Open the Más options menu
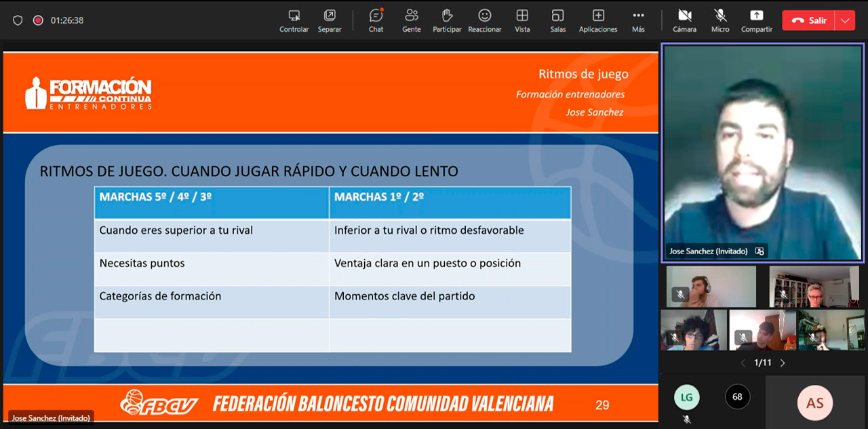Image resolution: width=868 pixels, height=429 pixels. coord(638,20)
